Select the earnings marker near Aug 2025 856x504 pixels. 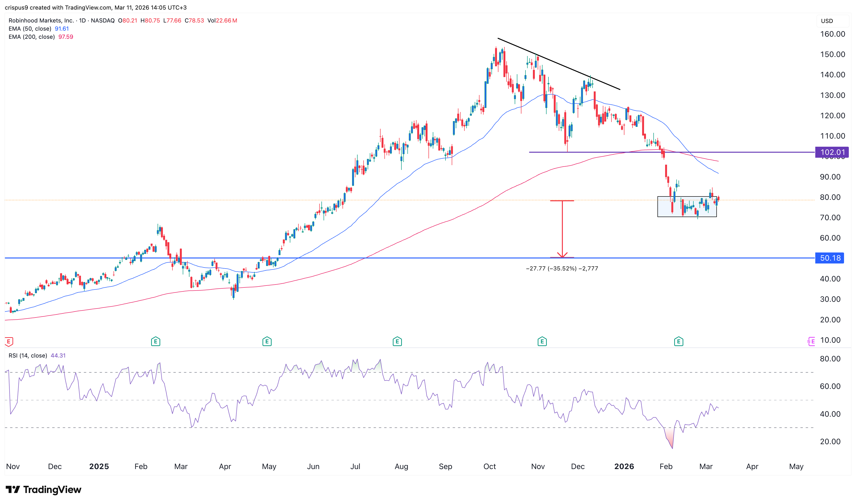397,341
